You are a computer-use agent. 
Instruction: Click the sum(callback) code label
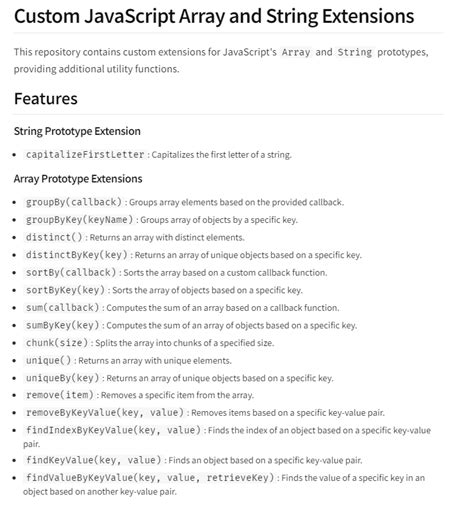click(63, 308)
